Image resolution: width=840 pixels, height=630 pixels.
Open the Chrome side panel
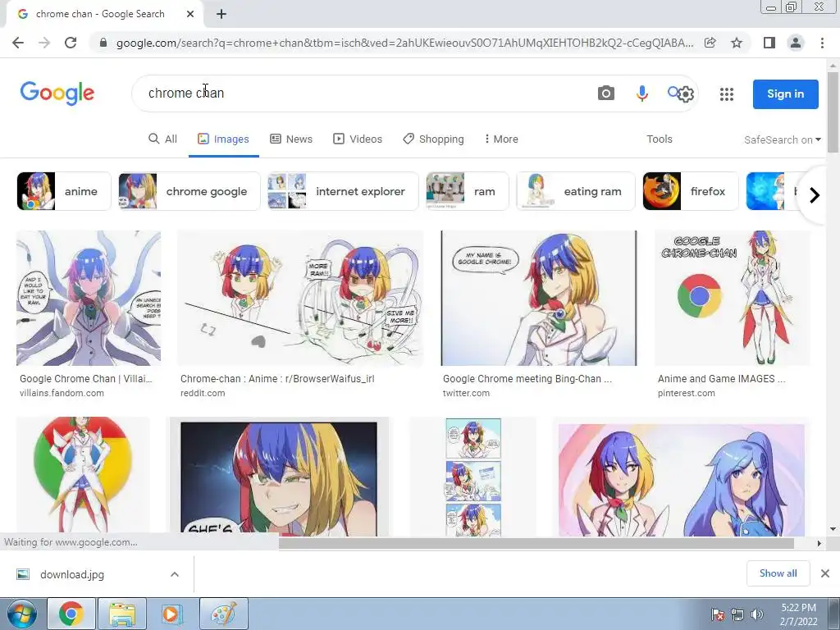(x=769, y=43)
